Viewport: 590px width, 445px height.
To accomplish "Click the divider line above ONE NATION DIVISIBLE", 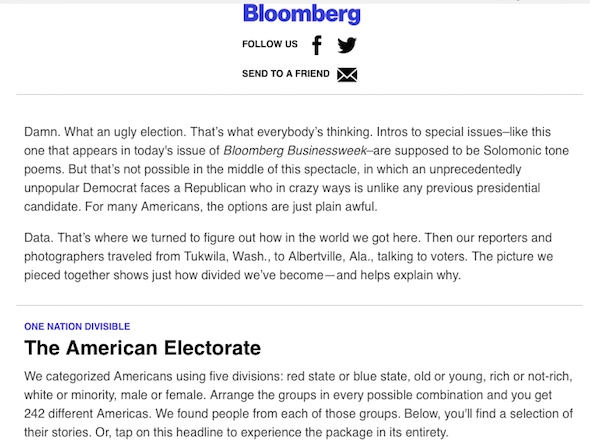I will point(300,305).
